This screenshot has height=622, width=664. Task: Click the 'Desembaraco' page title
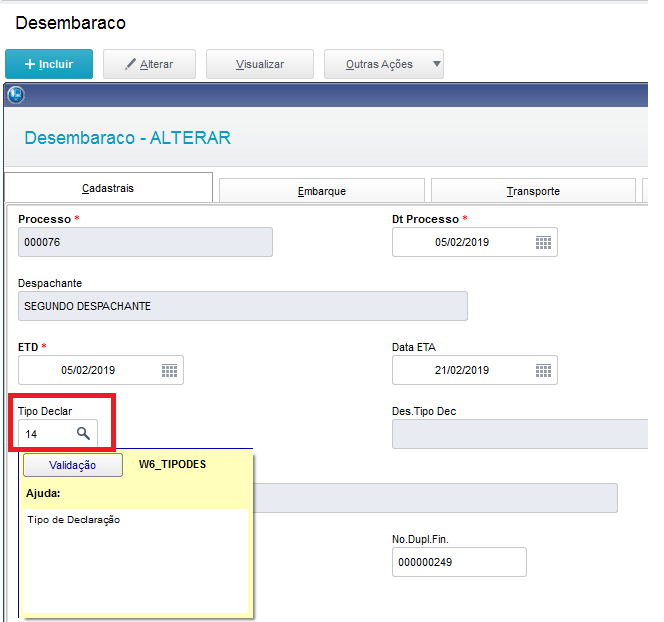click(x=71, y=23)
